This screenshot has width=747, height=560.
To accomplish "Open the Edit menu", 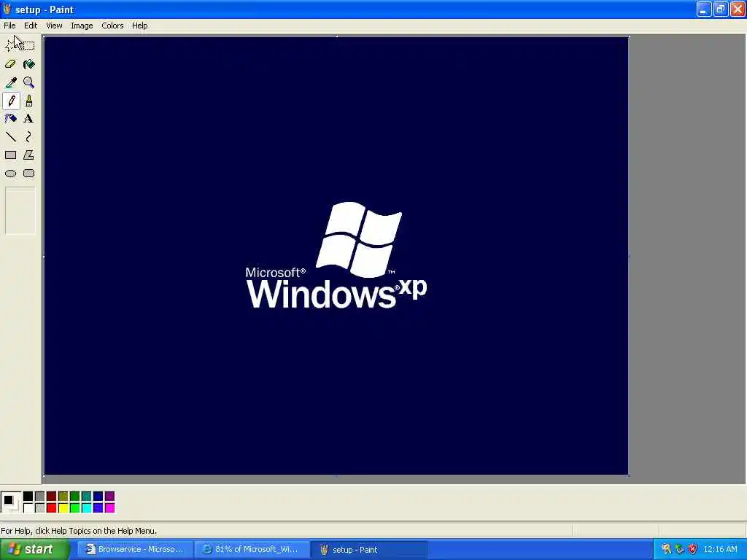I will tap(31, 26).
